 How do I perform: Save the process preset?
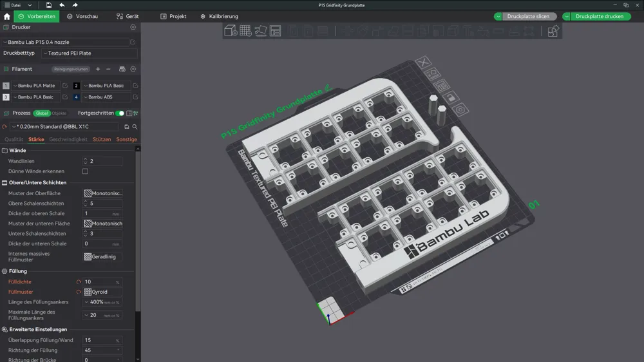click(126, 127)
